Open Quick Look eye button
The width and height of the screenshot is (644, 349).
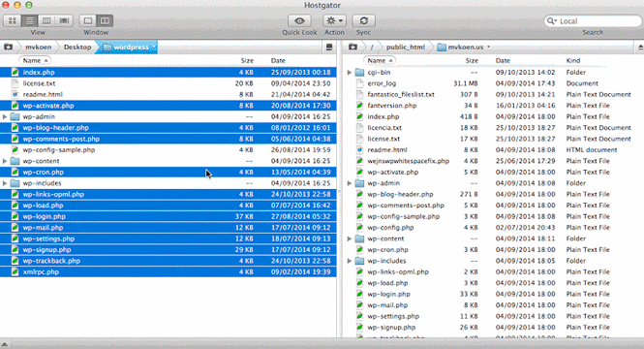click(299, 20)
